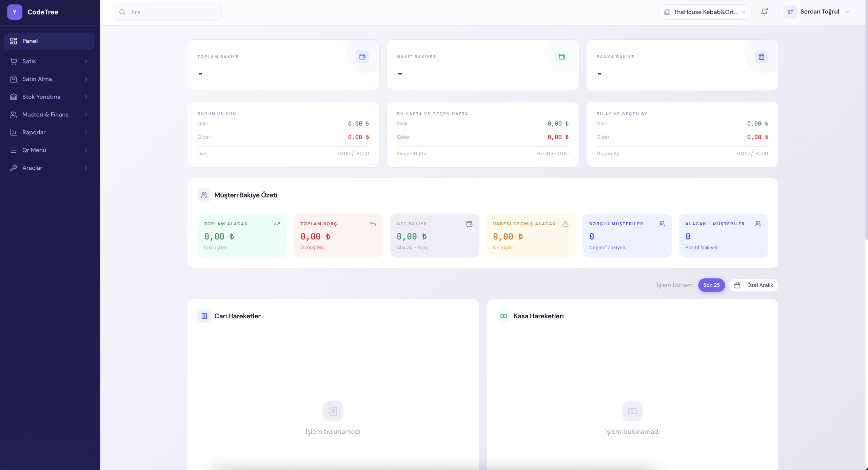Click the bank icon in Banka Bakiye card

(761, 57)
